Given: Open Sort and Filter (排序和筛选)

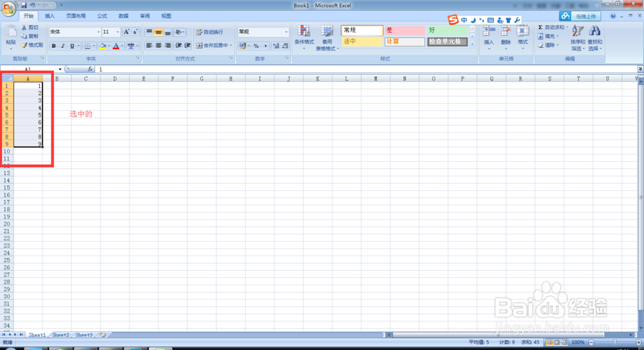Looking at the screenshot, I should 578,38.
